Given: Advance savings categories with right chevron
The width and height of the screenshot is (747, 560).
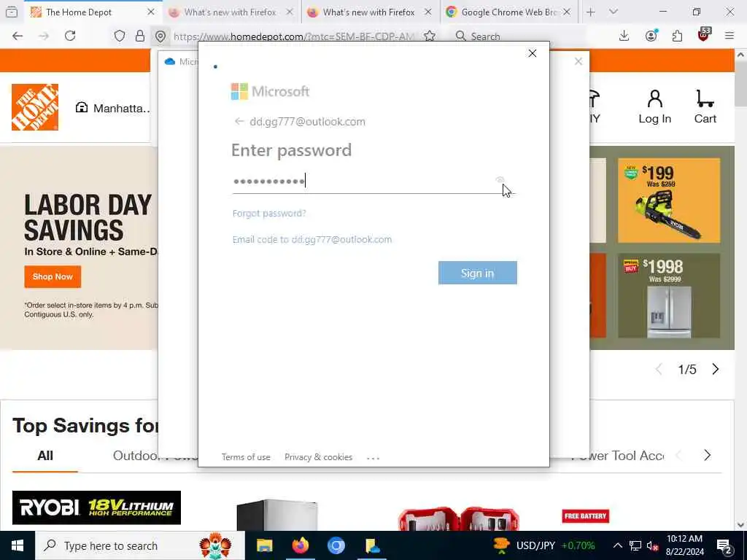Looking at the screenshot, I should point(708,456).
